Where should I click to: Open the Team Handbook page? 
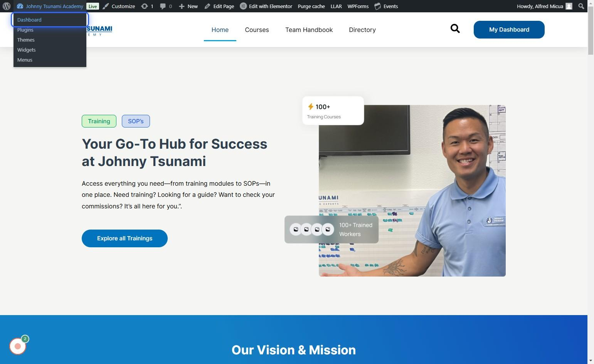(x=309, y=30)
